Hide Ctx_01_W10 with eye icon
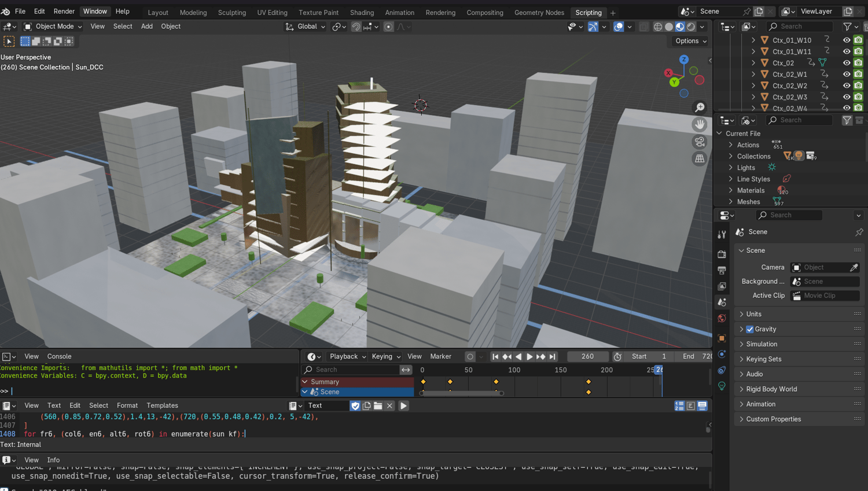Image resolution: width=868 pixels, height=491 pixels. point(847,40)
